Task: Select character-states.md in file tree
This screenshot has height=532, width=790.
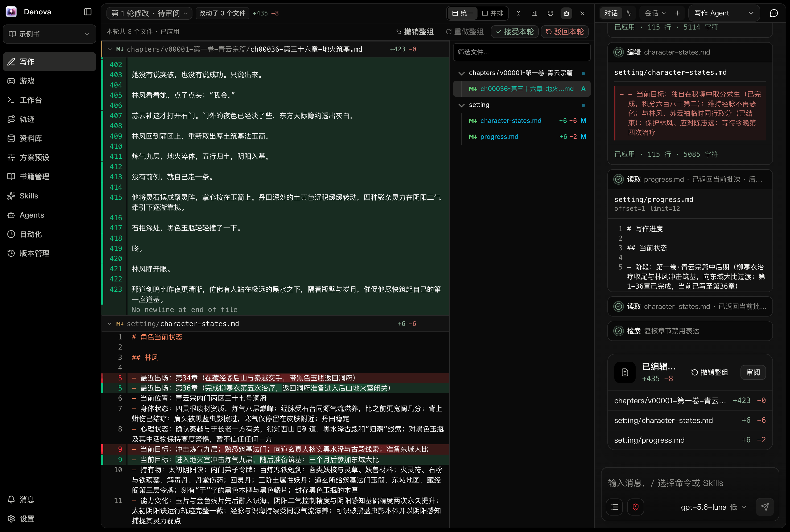Action: click(522, 121)
